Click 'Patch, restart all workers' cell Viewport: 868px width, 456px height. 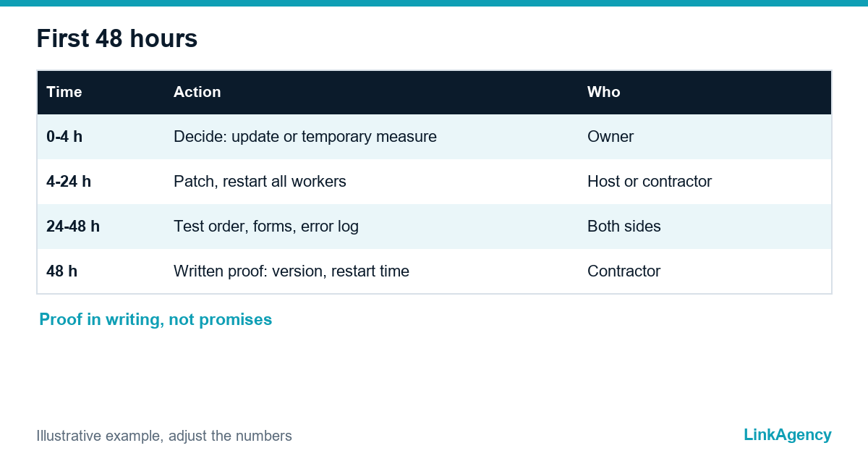tap(260, 182)
